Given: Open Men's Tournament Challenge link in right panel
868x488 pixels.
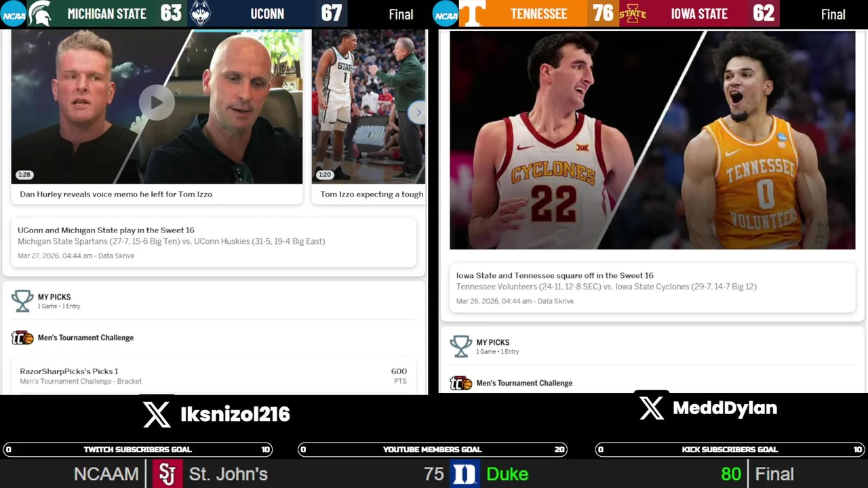Looking at the screenshot, I should [524, 383].
